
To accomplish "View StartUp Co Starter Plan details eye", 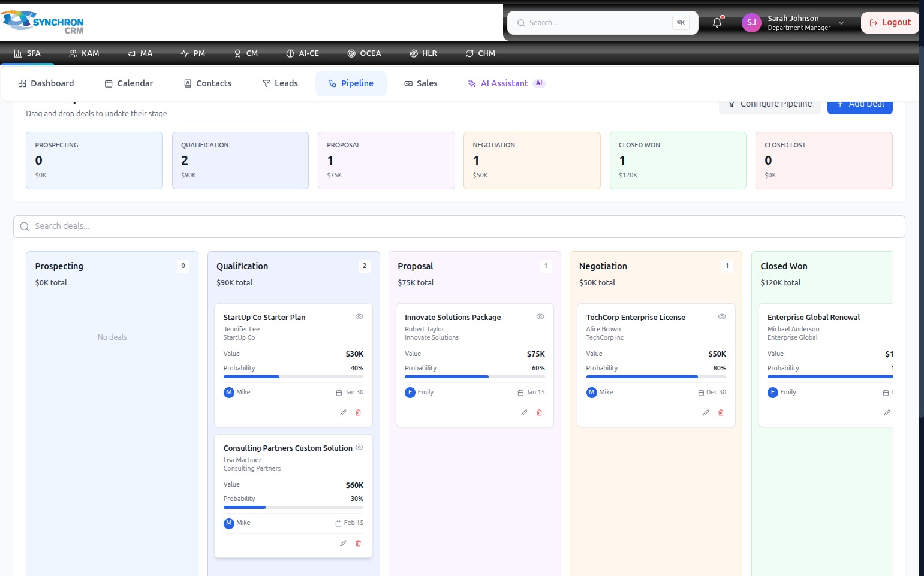I will pyautogui.click(x=359, y=316).
